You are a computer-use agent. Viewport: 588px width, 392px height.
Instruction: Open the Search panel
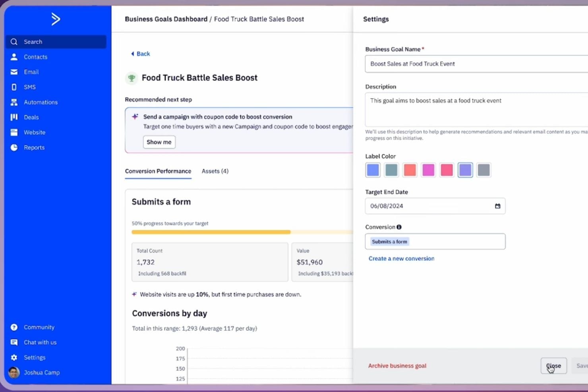coord(33,41)
